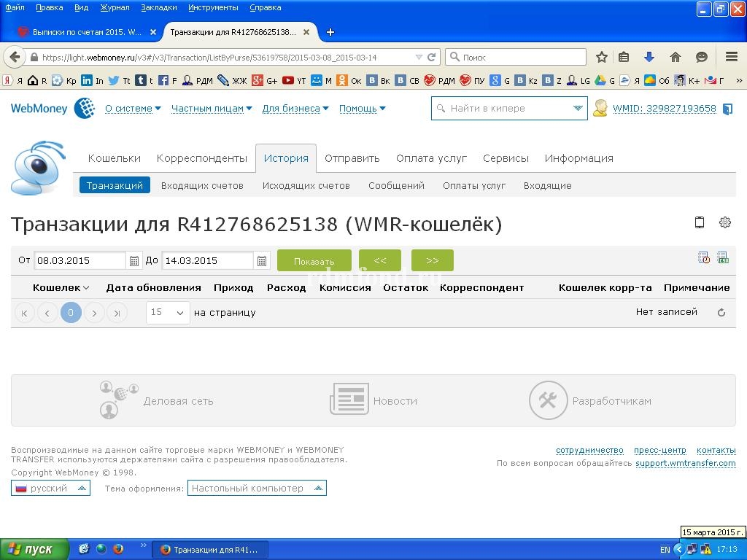Click the >> next period button
The height and width of the screenshot is (560, 747).
(432, 260)
